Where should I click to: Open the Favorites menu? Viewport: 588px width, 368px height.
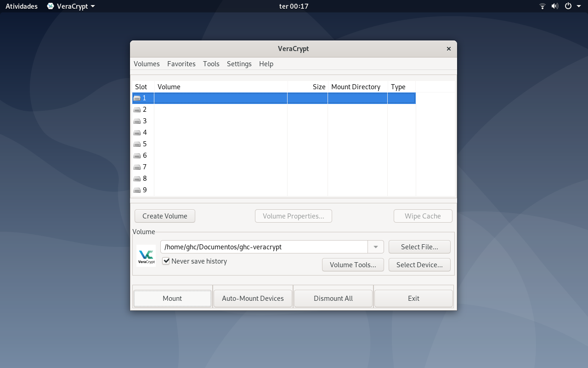pyautogui.click(x=181, y=64)
